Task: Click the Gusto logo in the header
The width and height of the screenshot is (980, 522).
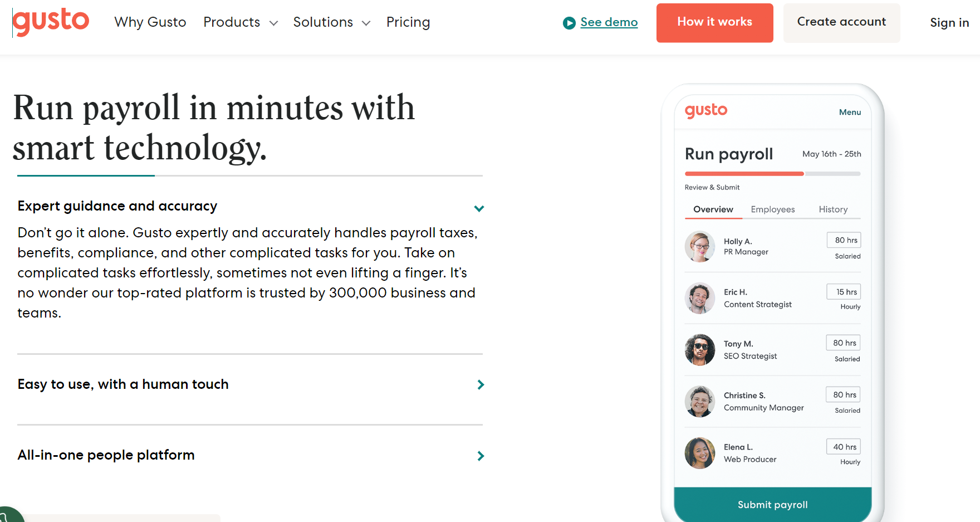Action: click(51, 22)
